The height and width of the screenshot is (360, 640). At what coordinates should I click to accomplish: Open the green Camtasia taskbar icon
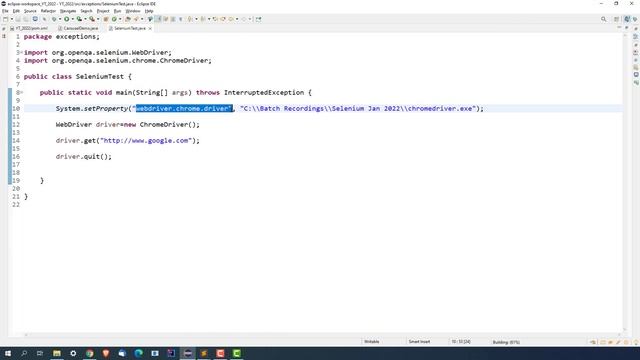click(236, 353)
